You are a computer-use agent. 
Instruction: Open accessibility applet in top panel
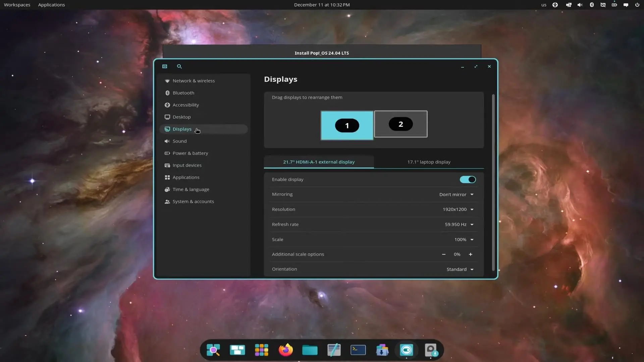tap(555, 5)
